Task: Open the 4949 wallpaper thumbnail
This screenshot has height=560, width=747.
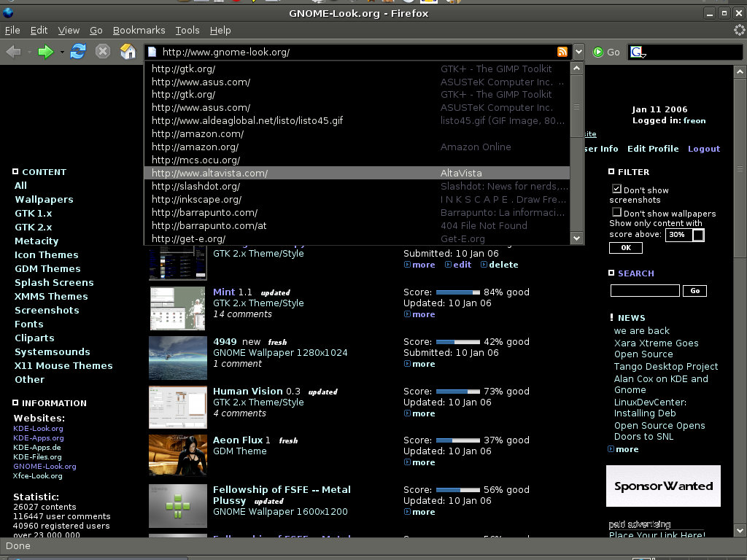Action: [178, 357]
